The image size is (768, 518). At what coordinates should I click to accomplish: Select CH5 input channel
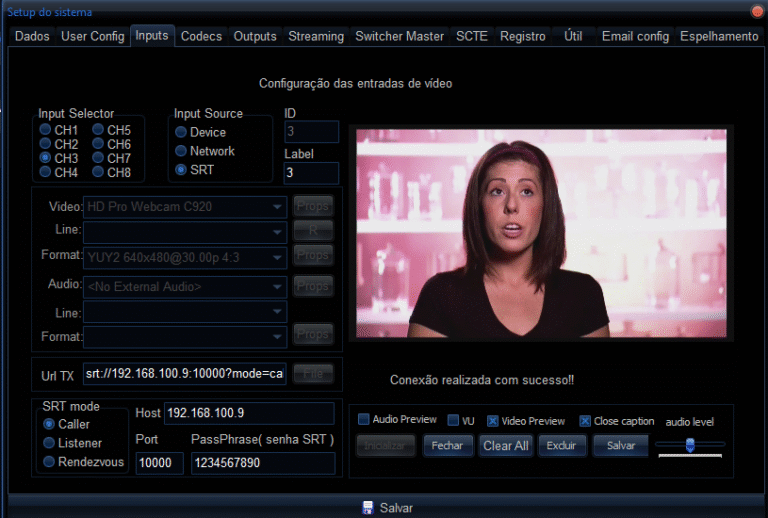pos(99,130)
